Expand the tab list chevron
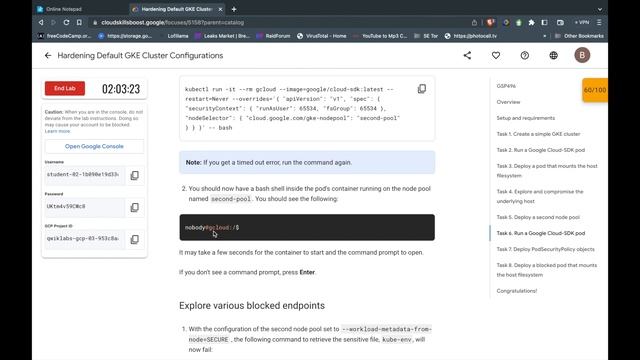The image size is (640, 360). (x=600, y=9)
